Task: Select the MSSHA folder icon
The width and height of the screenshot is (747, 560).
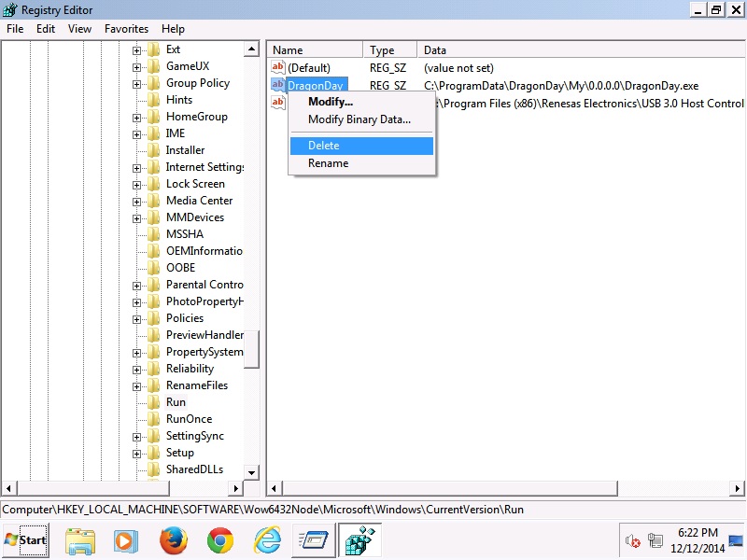Action: (x=154, y=234)
